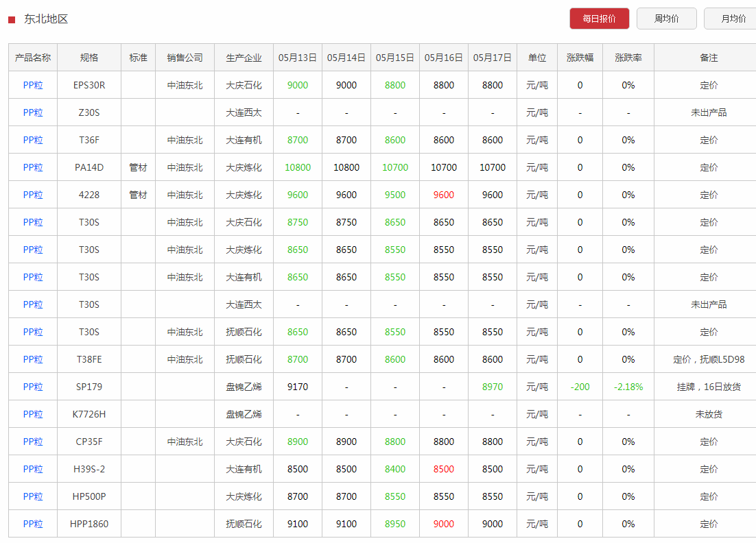
Task: Click the -2.18% change rate
Action: [628, 387]
